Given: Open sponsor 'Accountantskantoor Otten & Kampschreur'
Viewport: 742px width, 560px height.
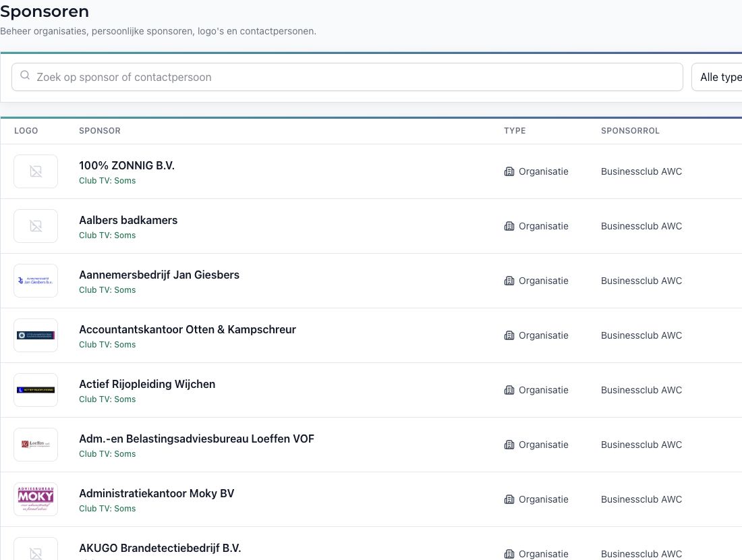Looking at the screenshot, I should (x=188, y=329).
